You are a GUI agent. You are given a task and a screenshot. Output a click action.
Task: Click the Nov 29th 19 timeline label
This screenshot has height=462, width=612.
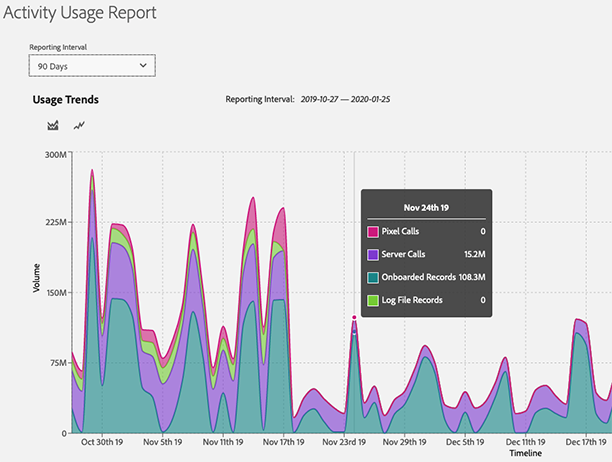(404, 442)
